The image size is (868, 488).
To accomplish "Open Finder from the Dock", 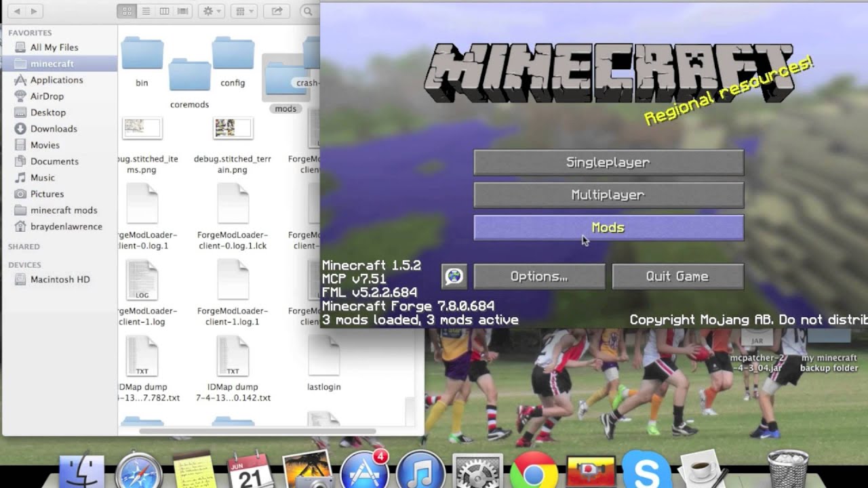I will point(82,472).
